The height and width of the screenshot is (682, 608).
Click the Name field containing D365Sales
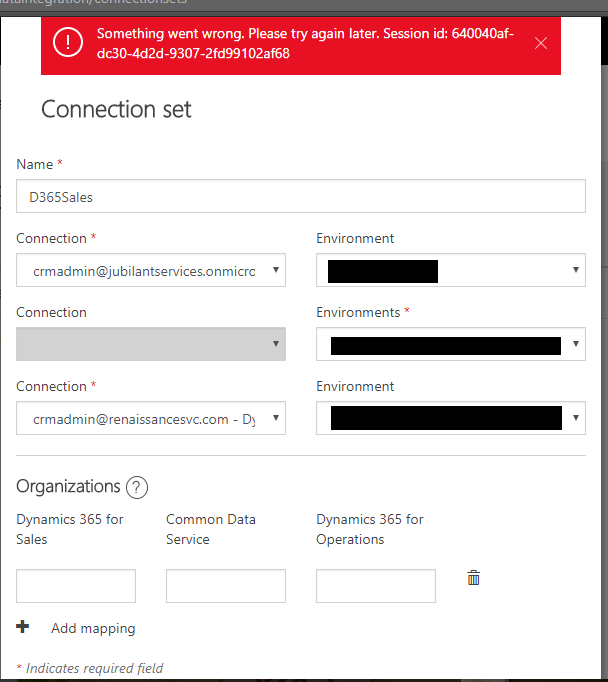[x=301, y=196]
